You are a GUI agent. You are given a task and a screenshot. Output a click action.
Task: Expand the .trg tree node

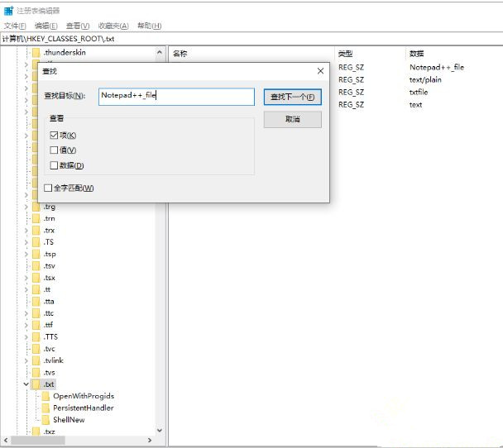click(x=26, y=207)
